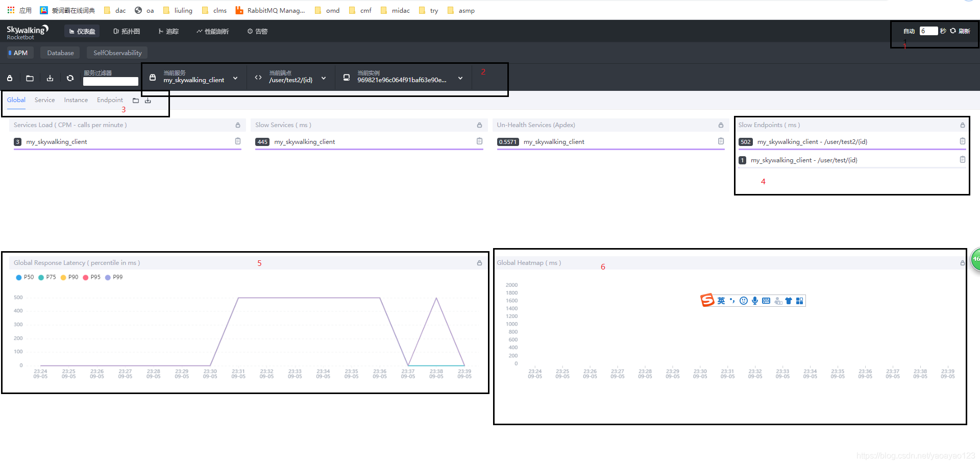Image resolution: width=980 pixels, height=465 pixels.
Task: Toggle the P75 legend series
Action: click(47, 277)
